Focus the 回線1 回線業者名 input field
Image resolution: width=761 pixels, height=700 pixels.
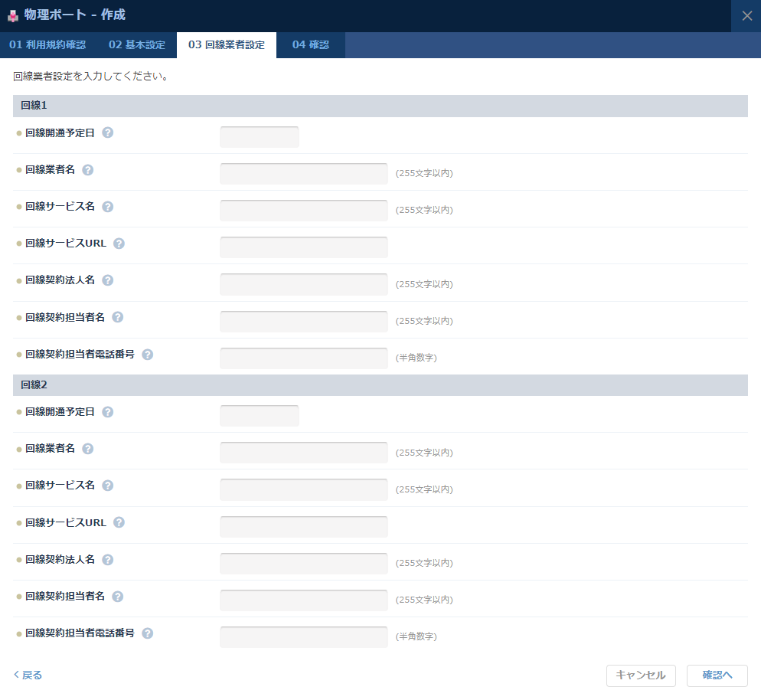303,174
